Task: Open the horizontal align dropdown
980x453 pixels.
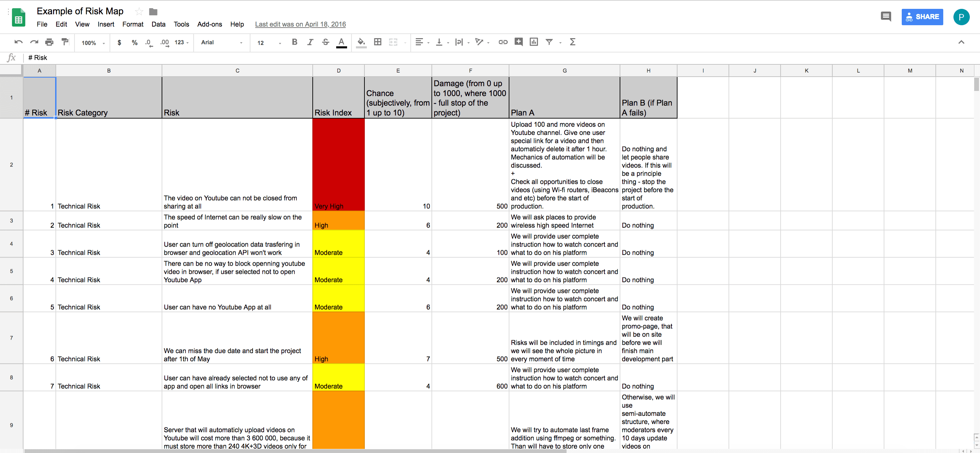Action: tap(422, 42)
